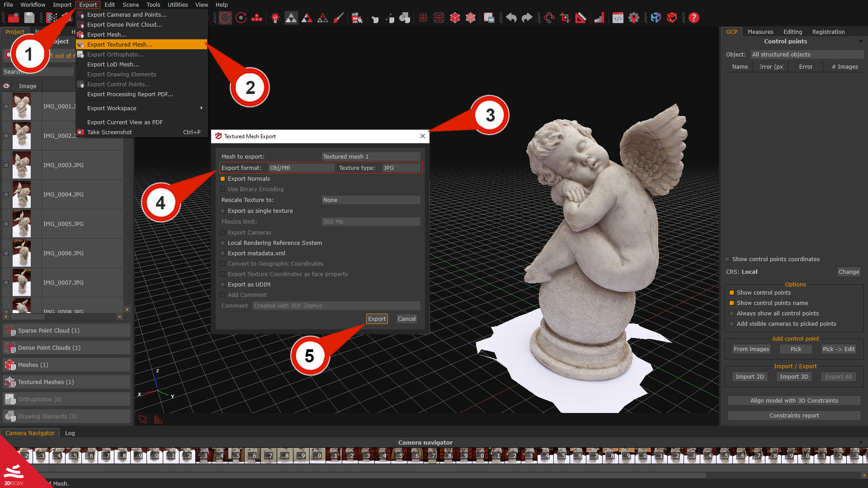Click the lightbulb rendering icon
868x488 pixels.
275,18
